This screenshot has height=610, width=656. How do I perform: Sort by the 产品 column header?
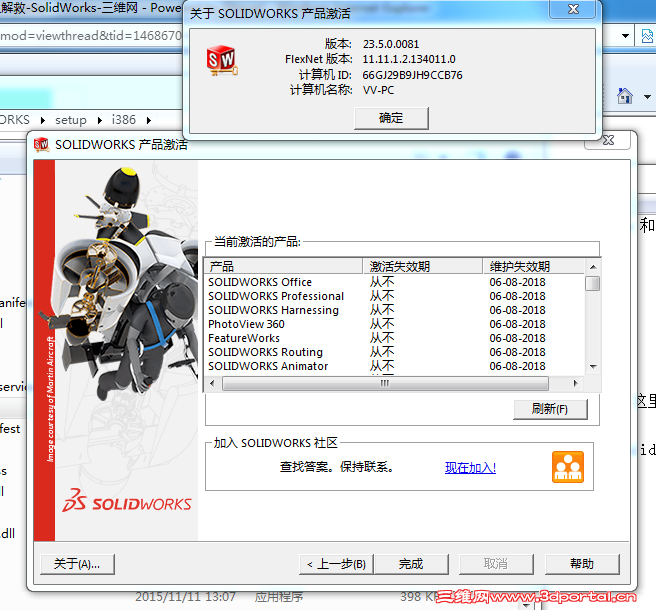pos(283,266)
